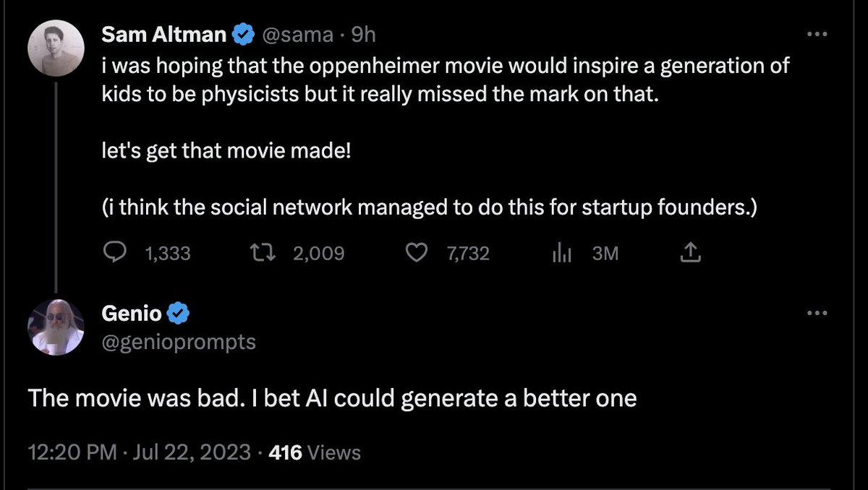Click the 12:20 PM · Jul 22, 2023 timestamp
The image size is (868, 490).
(x=139, y=453)
